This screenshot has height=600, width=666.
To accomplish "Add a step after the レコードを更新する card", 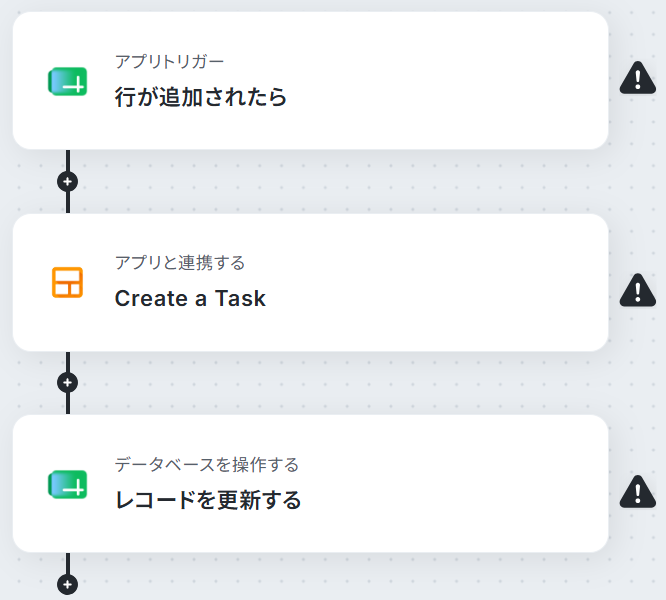I will (68, 585).
